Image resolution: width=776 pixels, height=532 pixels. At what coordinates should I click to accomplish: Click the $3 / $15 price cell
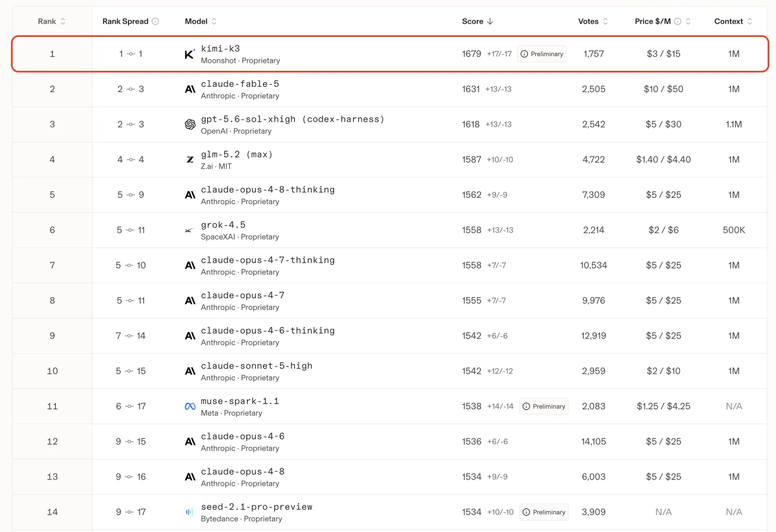tap(663, 54)
